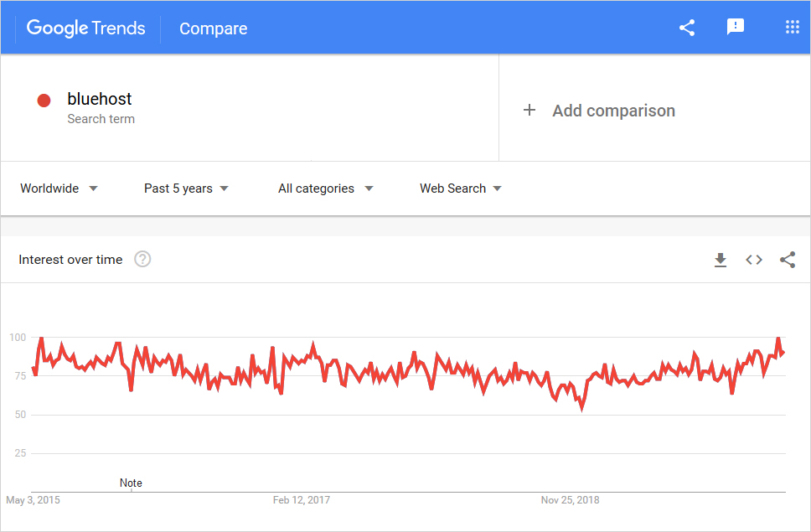
Task: Click the Add comparison button
Action: 613,111
